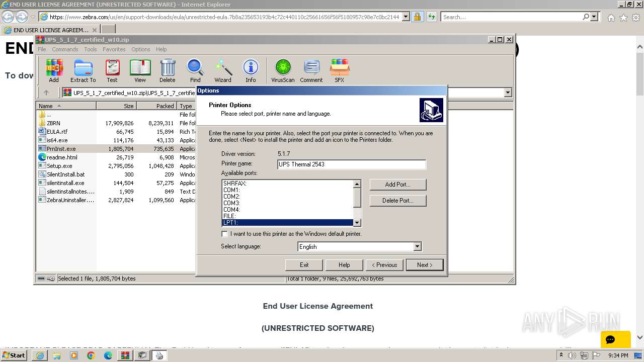The image size is (644, 362).
Task: Expand the IE search provider dropdown
Action: pos(594,17)
